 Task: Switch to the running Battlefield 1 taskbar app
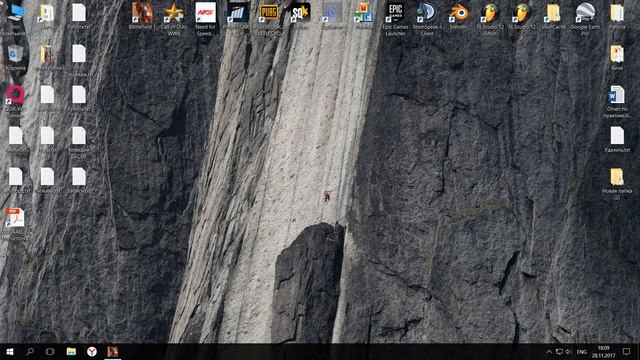pos(113,351)
